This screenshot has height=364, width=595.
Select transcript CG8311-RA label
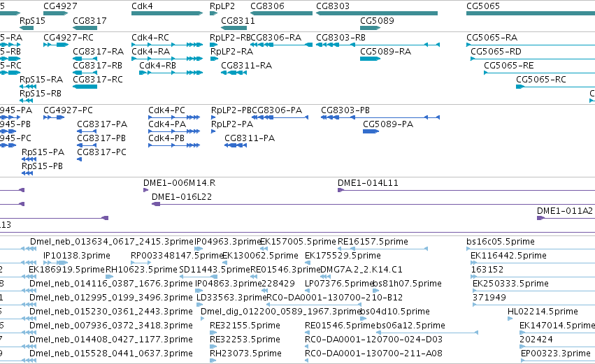tap(247, 66)
